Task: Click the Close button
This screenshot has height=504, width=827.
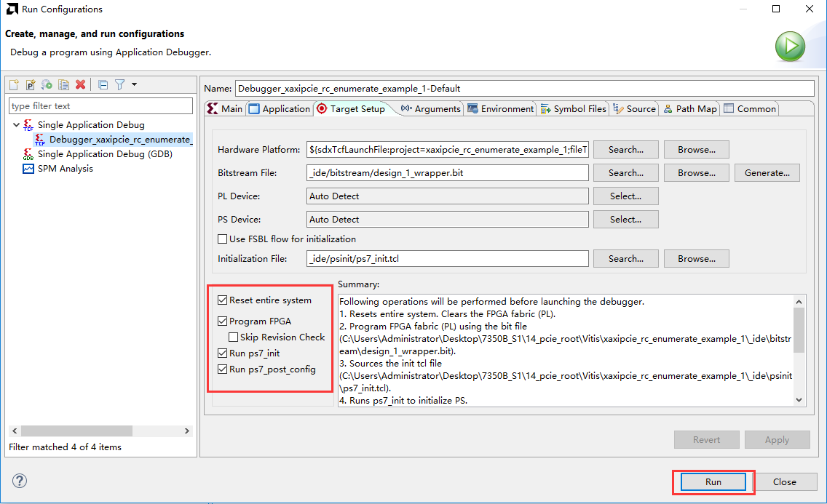Action: point(784,482)
